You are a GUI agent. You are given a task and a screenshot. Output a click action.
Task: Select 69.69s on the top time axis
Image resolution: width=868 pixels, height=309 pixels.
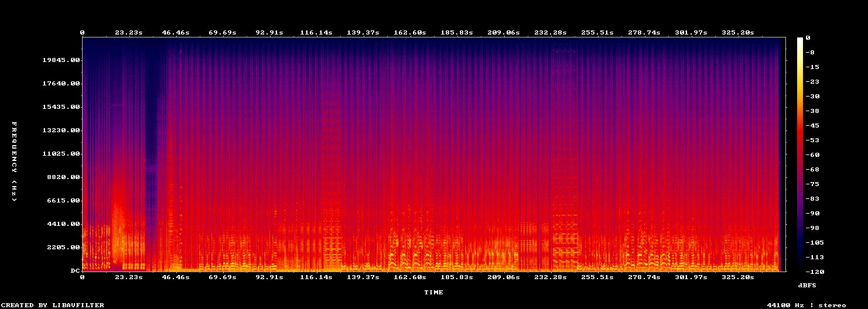[223, 32]
